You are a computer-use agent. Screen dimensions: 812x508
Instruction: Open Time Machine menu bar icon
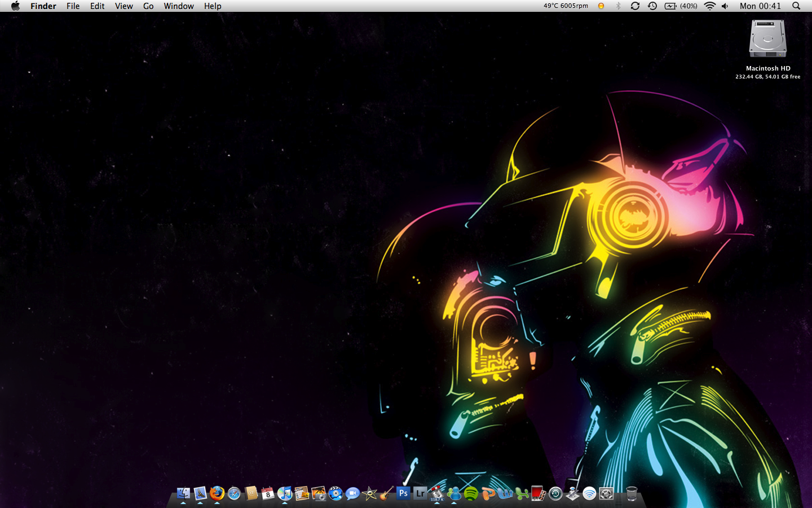(x=652, y=6)
